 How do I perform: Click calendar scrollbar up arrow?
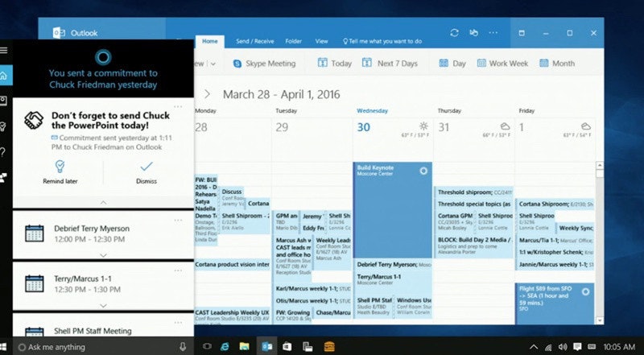(x=600, y=165)
